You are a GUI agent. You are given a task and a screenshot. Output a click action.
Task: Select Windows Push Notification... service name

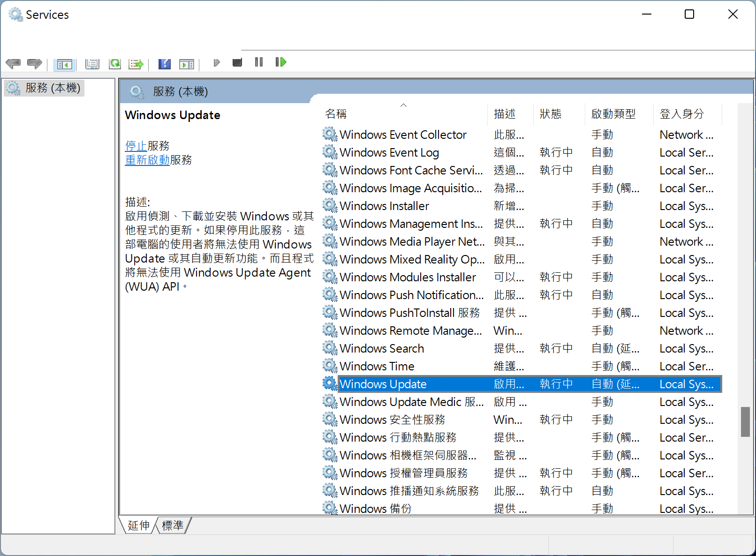412,295
